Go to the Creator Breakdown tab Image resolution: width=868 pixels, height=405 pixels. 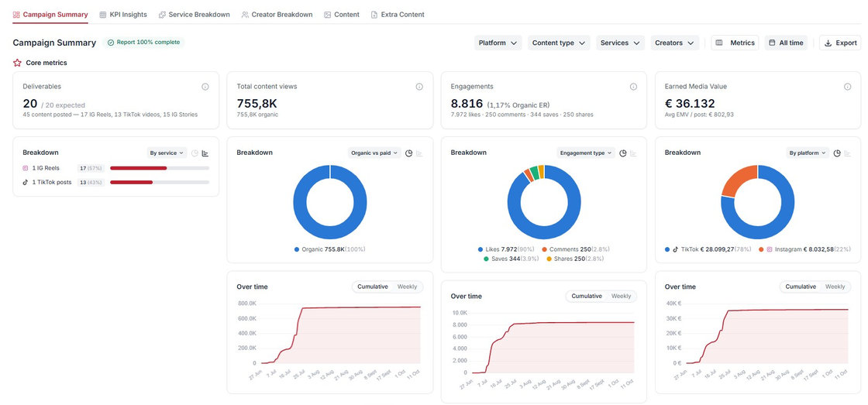[x=277, y=15]
